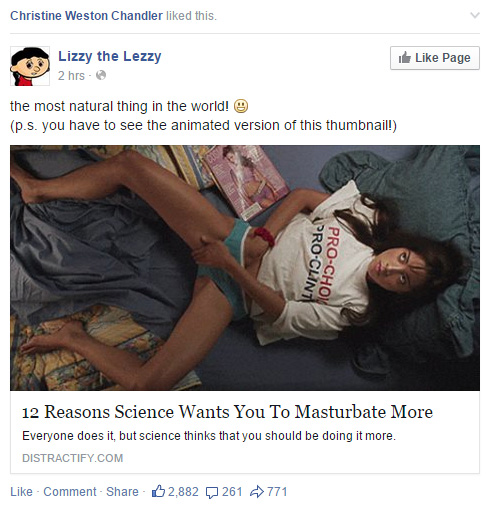The height and width of the screenshot is (505, 489).
Task: Click the globe public privacy icon
Action: [101, 75]
